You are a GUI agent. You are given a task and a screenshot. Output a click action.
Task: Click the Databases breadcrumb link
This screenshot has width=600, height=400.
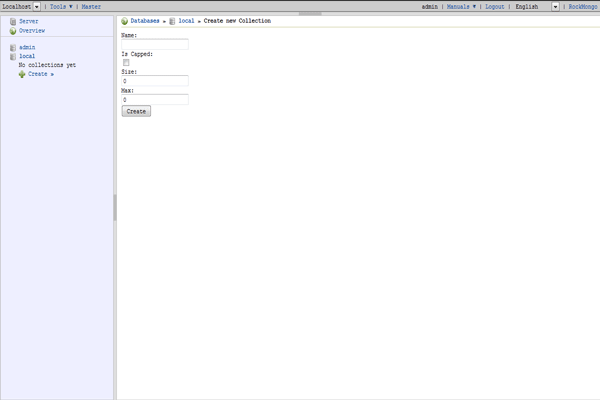[x=145, y=21]
